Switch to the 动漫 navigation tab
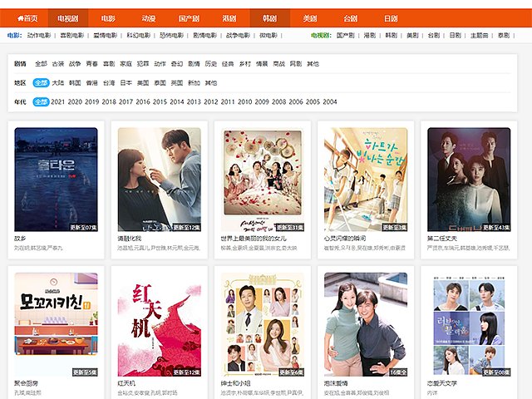 (x=149, y=18)
